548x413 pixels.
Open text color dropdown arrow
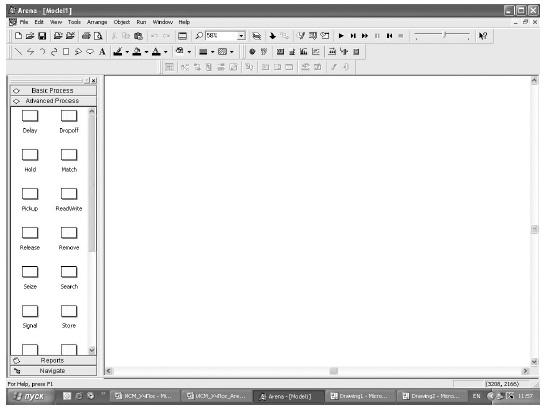166,52
